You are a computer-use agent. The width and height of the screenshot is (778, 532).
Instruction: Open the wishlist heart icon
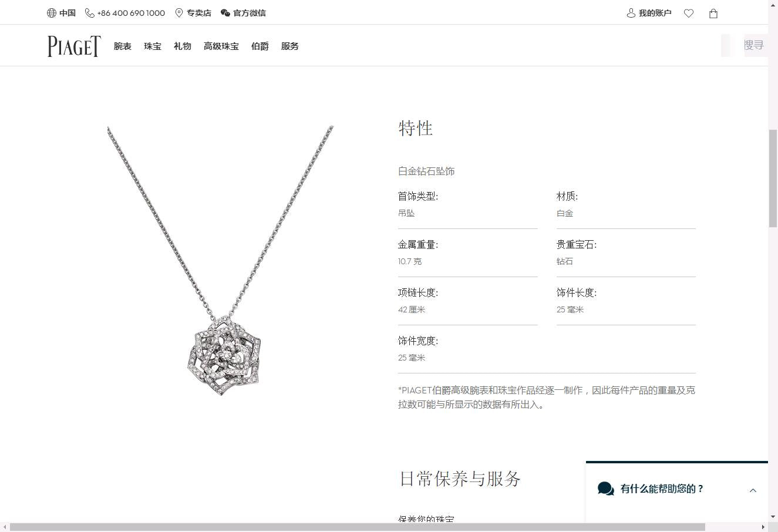point(689,13)
